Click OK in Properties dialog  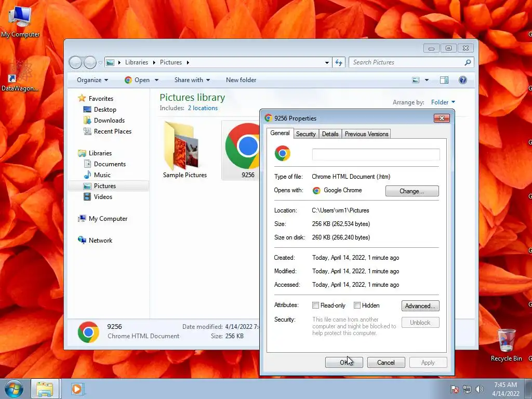(344, 362)
